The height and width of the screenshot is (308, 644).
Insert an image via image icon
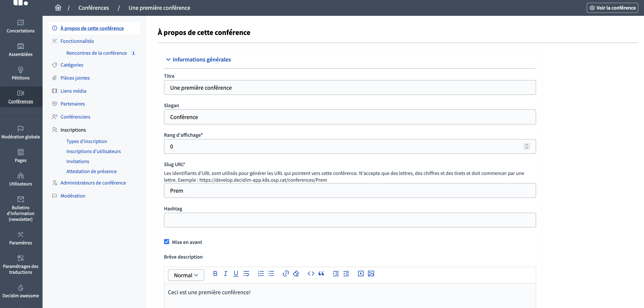[371, 274]
